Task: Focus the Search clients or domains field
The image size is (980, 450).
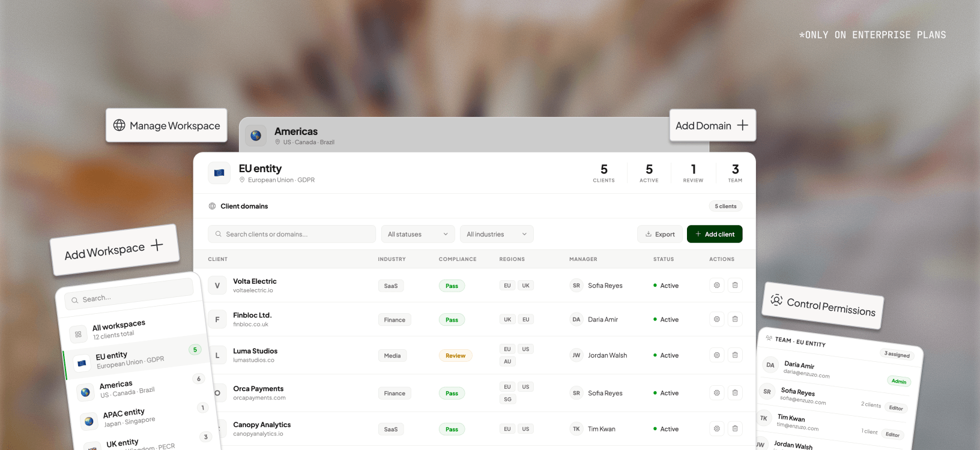Action: click(292, 234)
